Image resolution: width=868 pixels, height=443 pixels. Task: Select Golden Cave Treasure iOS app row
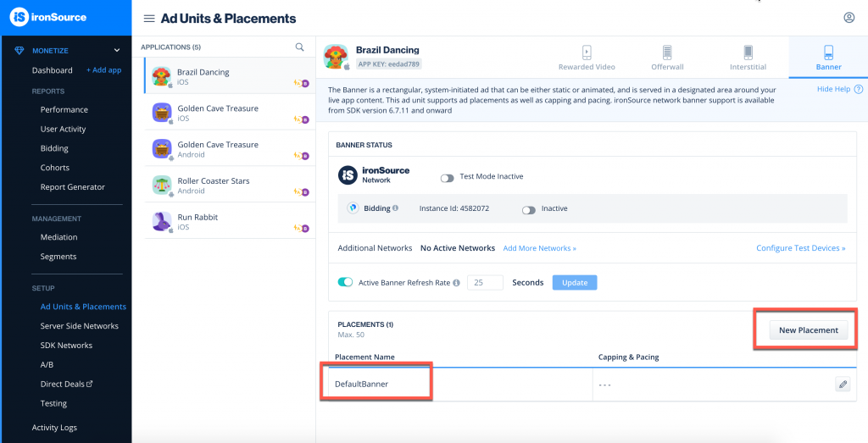click(x=230, y=113)
